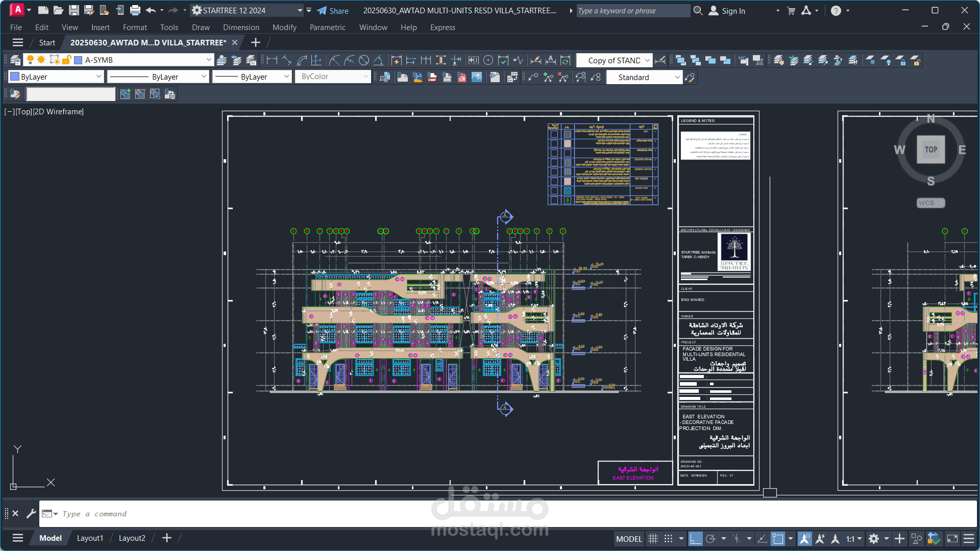980x551 pixels.
Task: Open the ByLayer color swatch control
Action: (x=56, y=77)
